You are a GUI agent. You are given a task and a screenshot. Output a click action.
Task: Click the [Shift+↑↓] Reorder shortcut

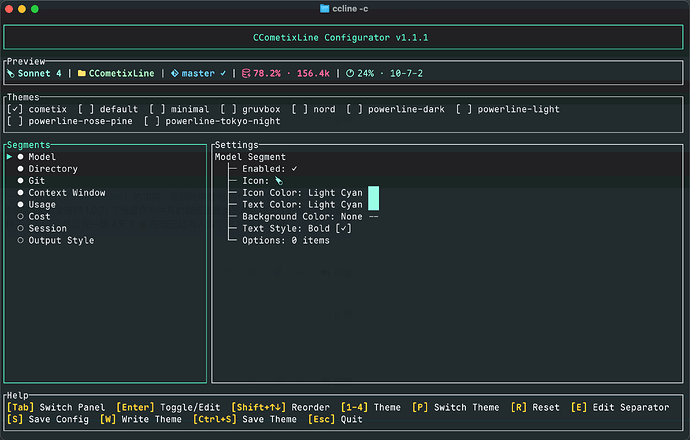click(280, 407)
